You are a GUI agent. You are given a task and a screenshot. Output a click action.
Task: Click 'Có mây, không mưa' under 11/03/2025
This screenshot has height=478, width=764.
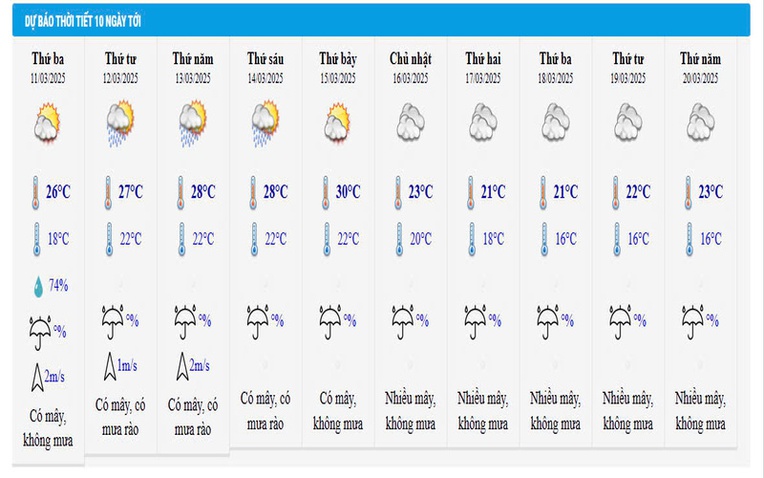tap(48, 428)
